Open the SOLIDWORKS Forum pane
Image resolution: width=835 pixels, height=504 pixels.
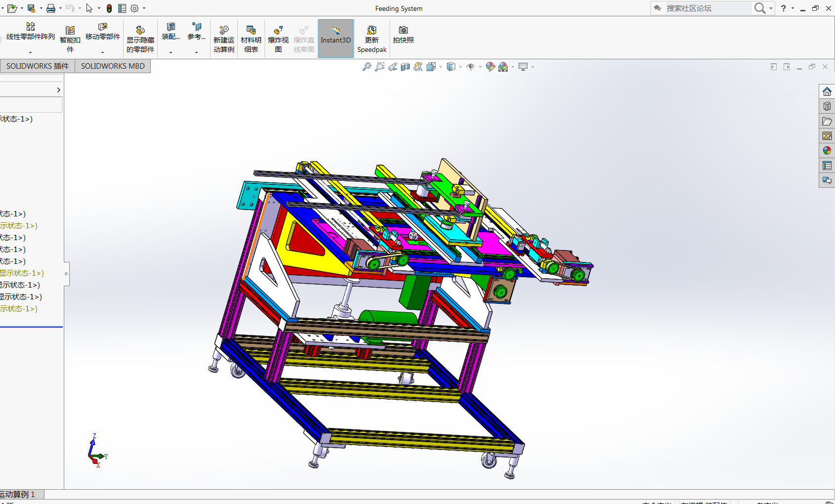point(827,180)
